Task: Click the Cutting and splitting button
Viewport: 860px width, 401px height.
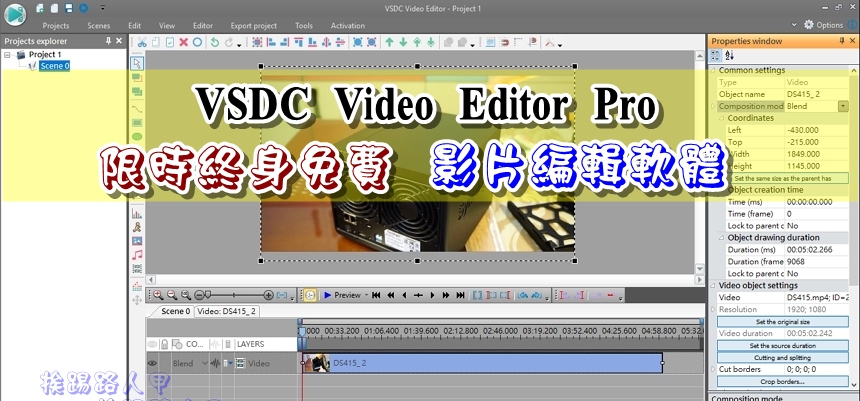Action: [x=783, y=358]
